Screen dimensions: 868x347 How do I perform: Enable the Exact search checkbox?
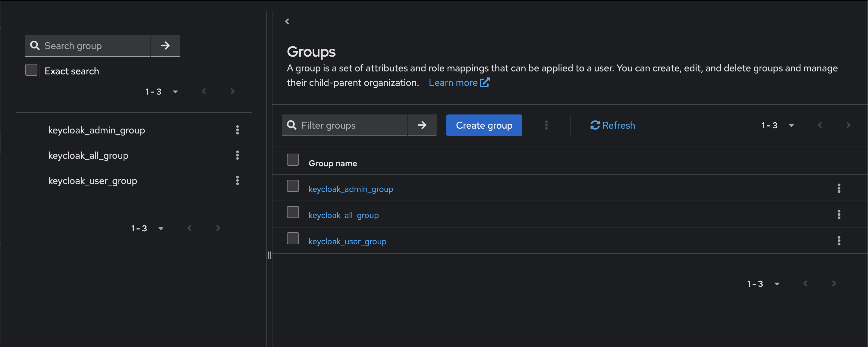pyautogui.click(x=31, y=70)
